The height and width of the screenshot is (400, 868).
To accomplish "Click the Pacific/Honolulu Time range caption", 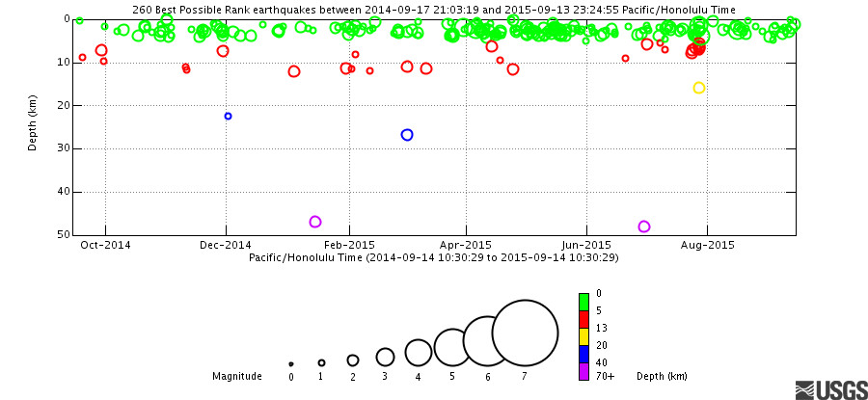I will point(433,257).
